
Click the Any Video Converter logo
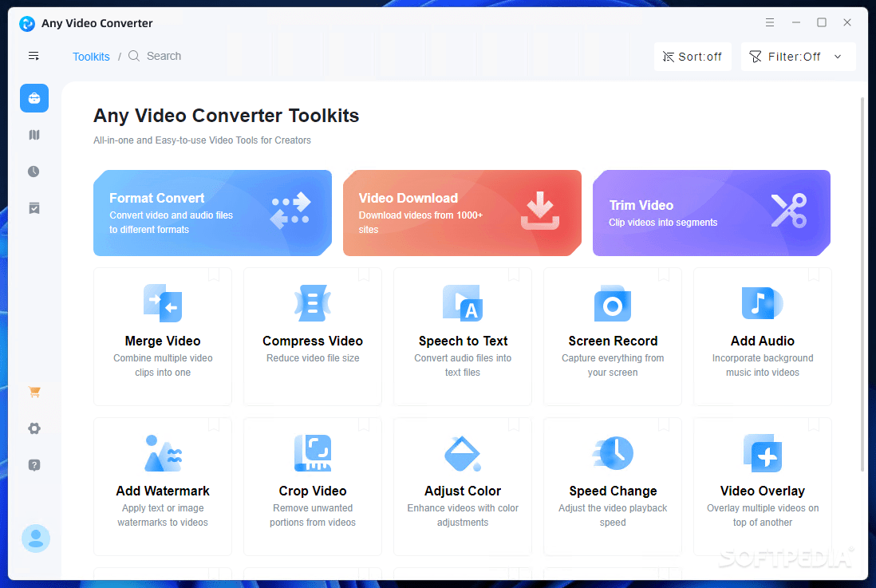27,23
